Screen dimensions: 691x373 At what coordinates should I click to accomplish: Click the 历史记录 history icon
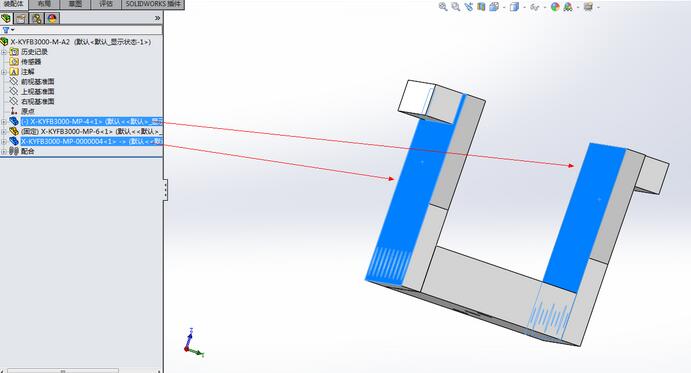pos(14,52)
